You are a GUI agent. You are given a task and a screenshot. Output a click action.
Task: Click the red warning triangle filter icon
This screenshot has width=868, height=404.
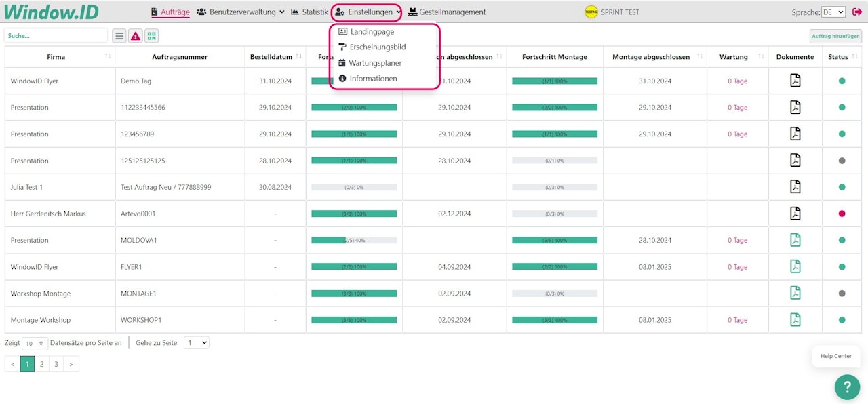click(136, 36)
